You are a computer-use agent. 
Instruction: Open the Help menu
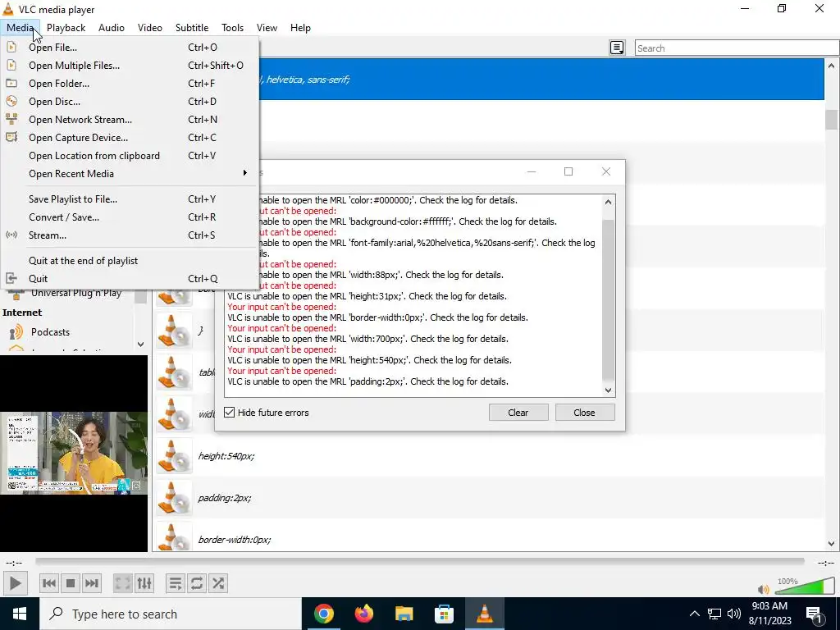point(300,28)
